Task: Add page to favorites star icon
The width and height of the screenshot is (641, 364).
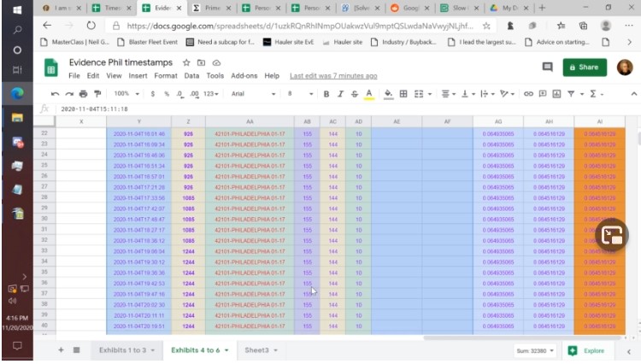Action: coord(486,26)
